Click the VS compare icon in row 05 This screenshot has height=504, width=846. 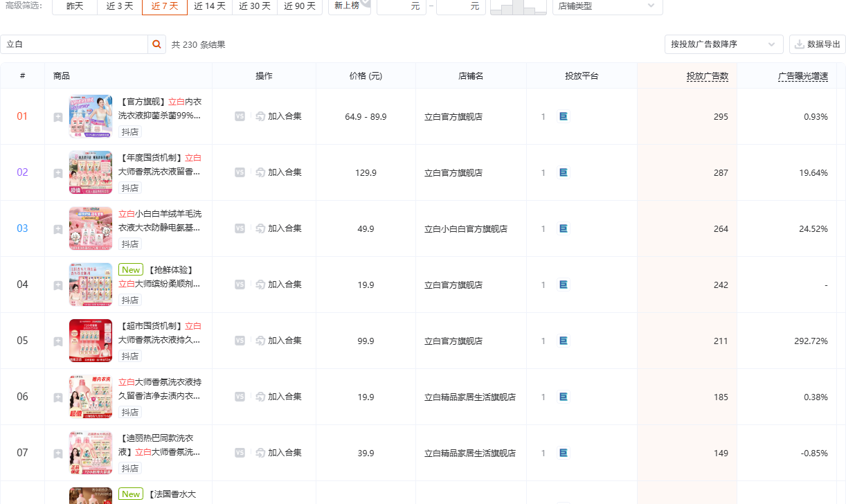coord(240,341)
